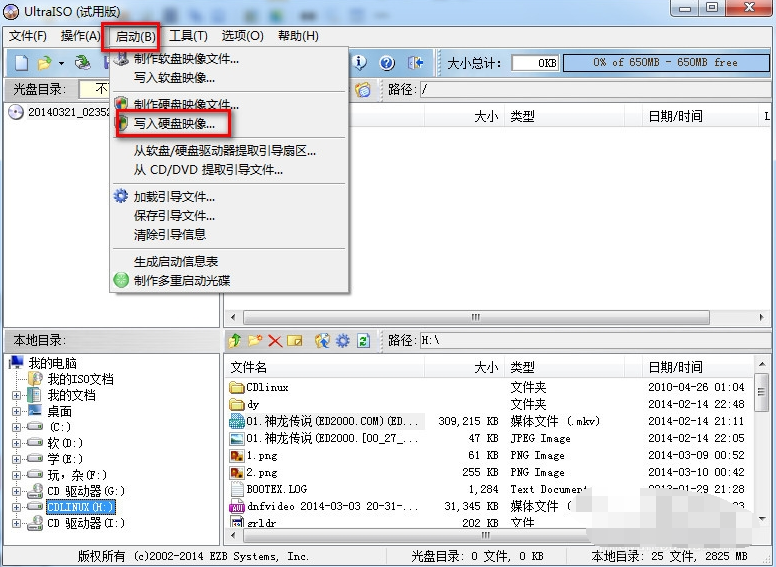
Task: Click the New file toolbar icon
Action: (21, 63)
